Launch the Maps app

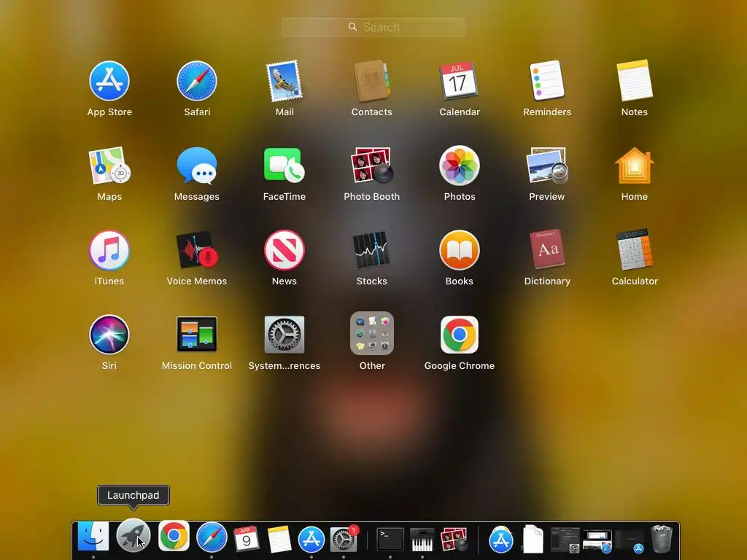click(x=109, y=166)
